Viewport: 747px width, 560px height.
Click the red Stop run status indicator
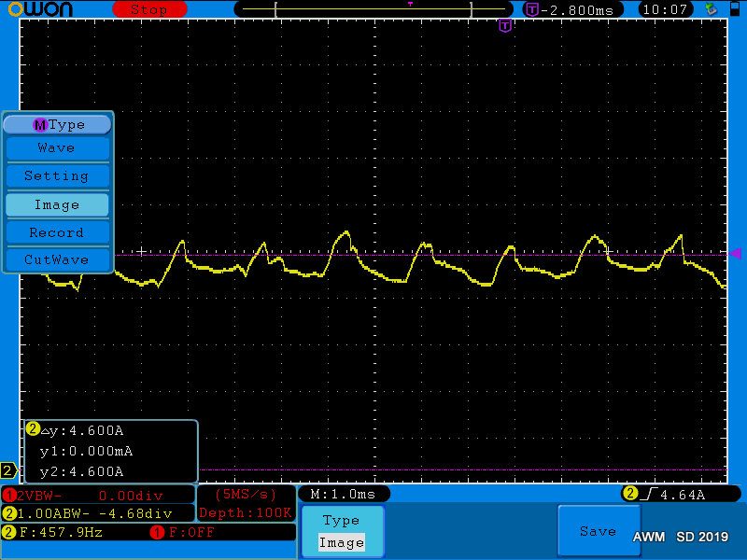click(x=148, y=9)
